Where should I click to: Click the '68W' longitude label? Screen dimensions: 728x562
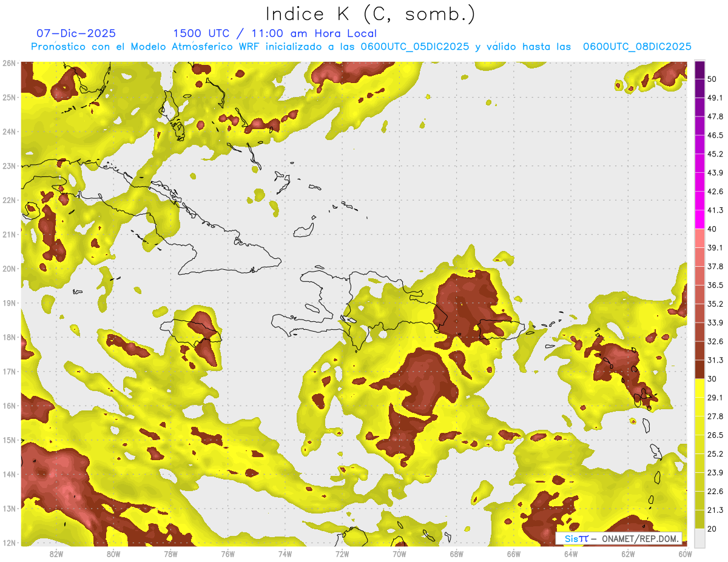[x=456, y=554]
